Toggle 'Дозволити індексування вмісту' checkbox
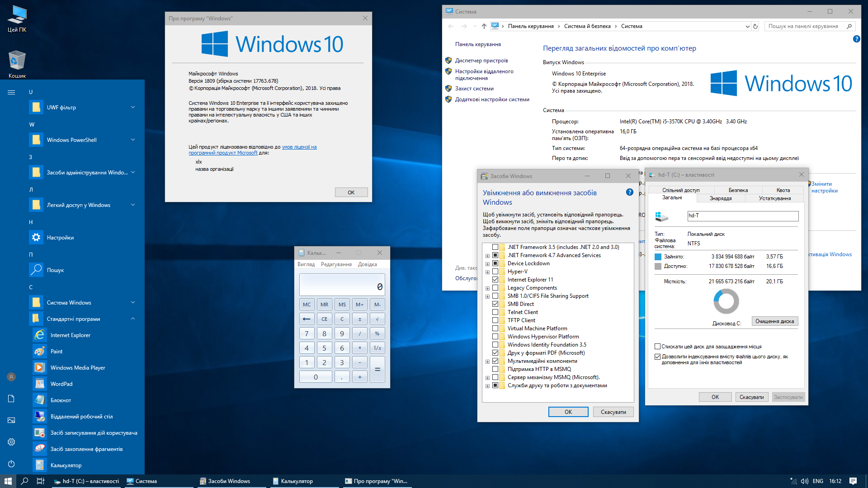Viewport: 868px width, 488px height. click(658, 357)
